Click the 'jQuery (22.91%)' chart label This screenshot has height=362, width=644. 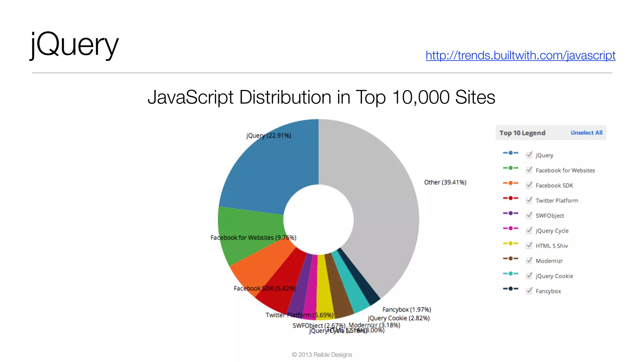pyautogui.click(x=269, y=135)
